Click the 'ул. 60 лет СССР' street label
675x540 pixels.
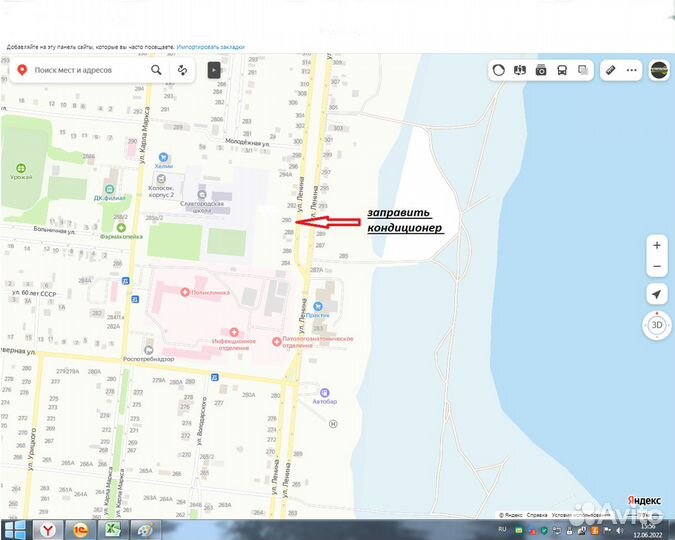pyautogui.click(x=34, y=293)
